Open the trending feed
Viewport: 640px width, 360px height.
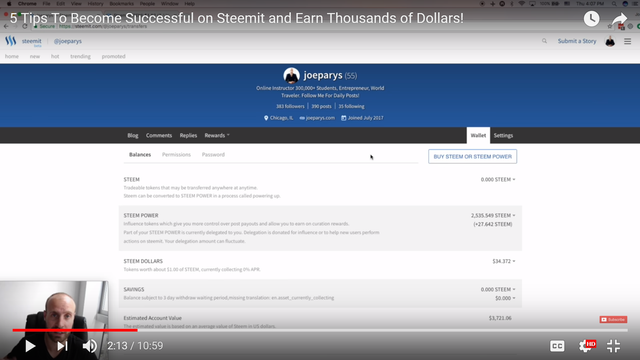tap(80, 56)
